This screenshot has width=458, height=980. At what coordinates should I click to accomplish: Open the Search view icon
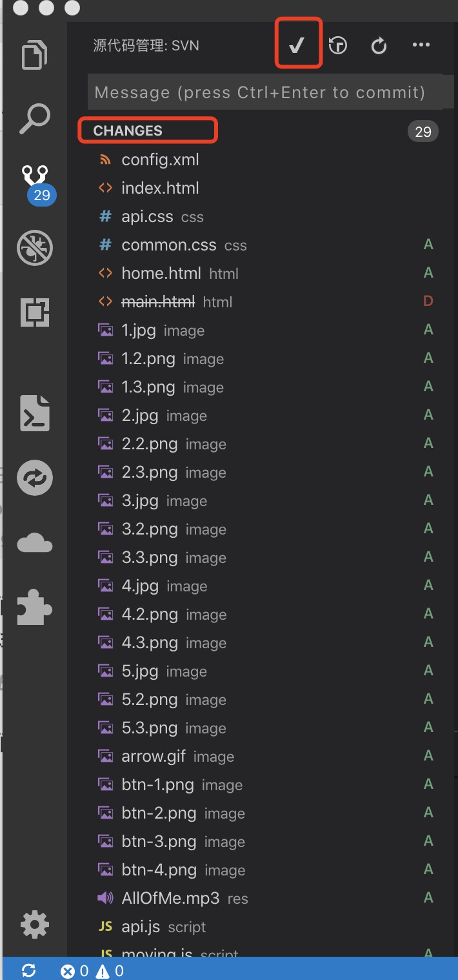35,119
